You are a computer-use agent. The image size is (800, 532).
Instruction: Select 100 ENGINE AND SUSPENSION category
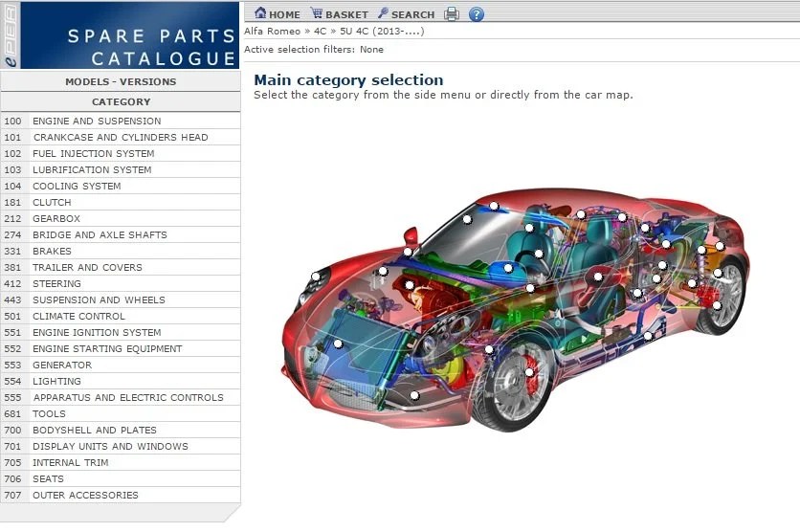tap(121, 121)
